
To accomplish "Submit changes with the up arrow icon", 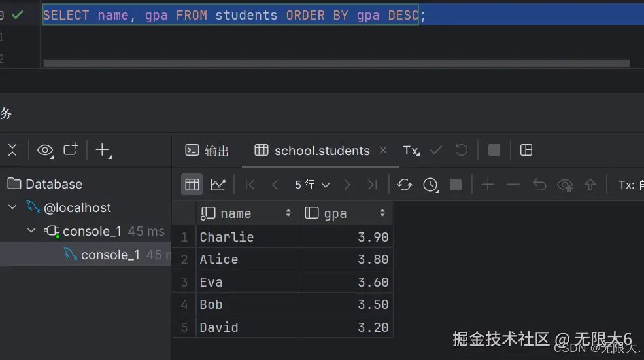I will (590, 185).
